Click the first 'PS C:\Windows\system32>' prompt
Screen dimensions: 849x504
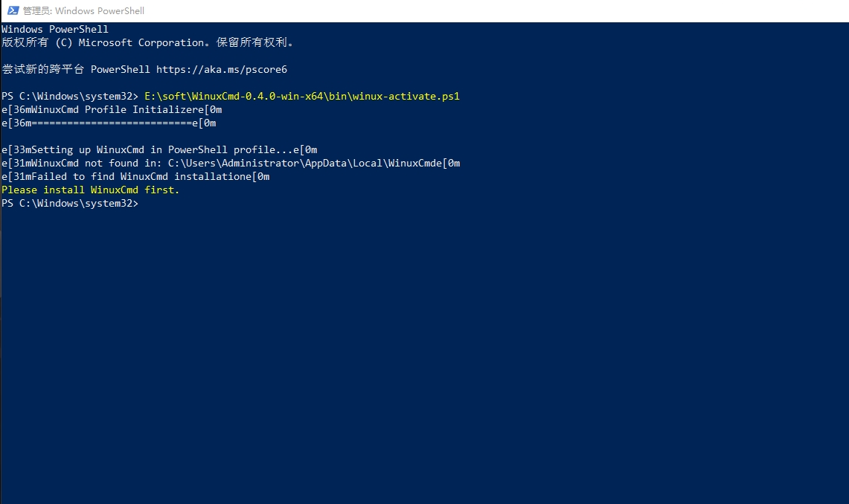(69, 96)
